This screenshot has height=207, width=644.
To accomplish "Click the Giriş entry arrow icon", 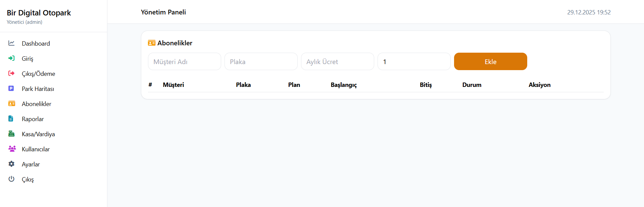I will click(x=11, y=58).
